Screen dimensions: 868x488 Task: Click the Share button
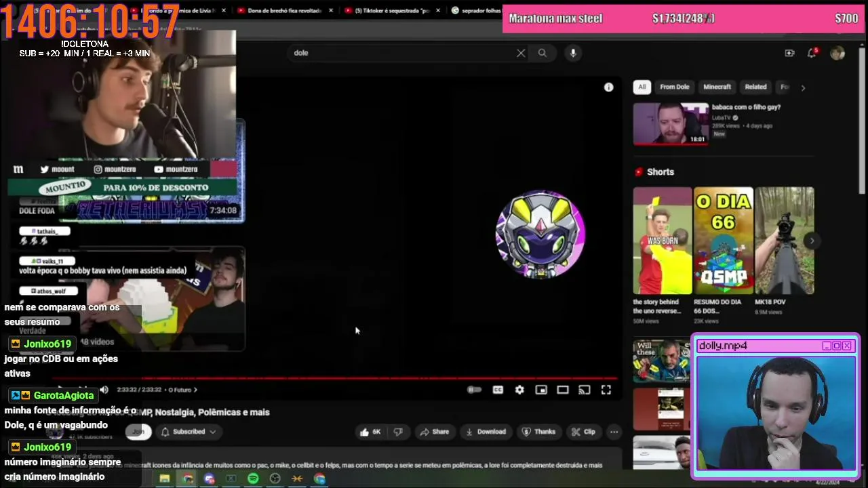click(434, 432)
